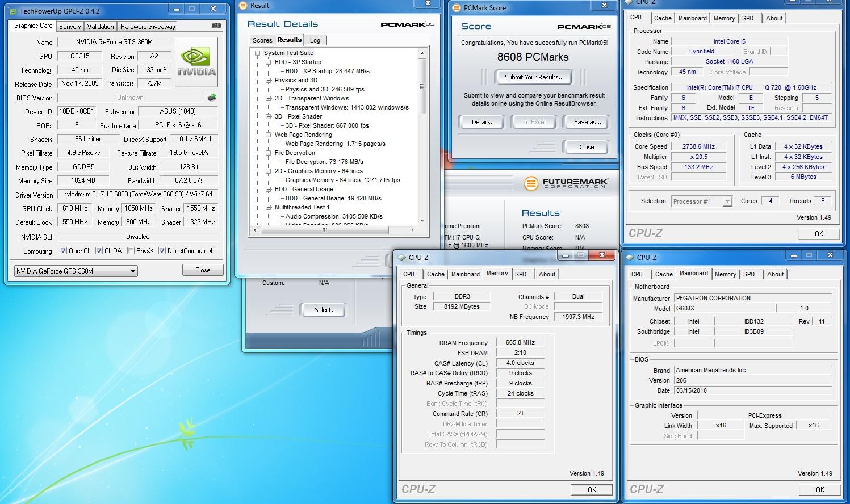The height and width of the screenshot is (504, 850).
Task: Click the NVIDIA logo in GPU-Z
Action: tap(196, 62)
